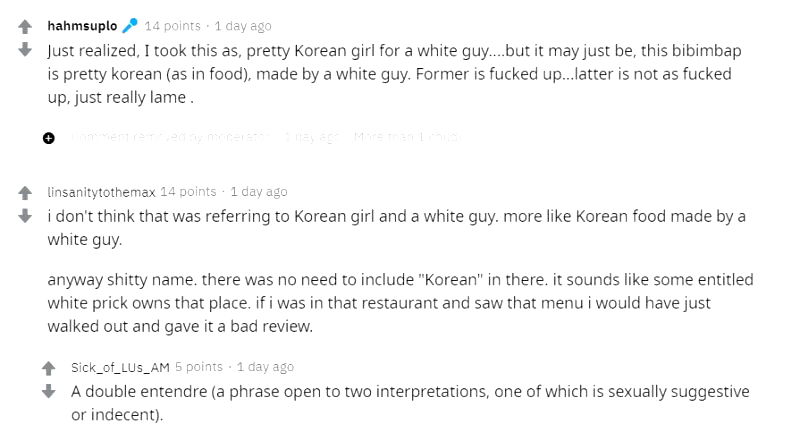The image size is (800, 441).
Task: Visit Sick_of_LUs_AM's profile page
Action: click(120, 368)
